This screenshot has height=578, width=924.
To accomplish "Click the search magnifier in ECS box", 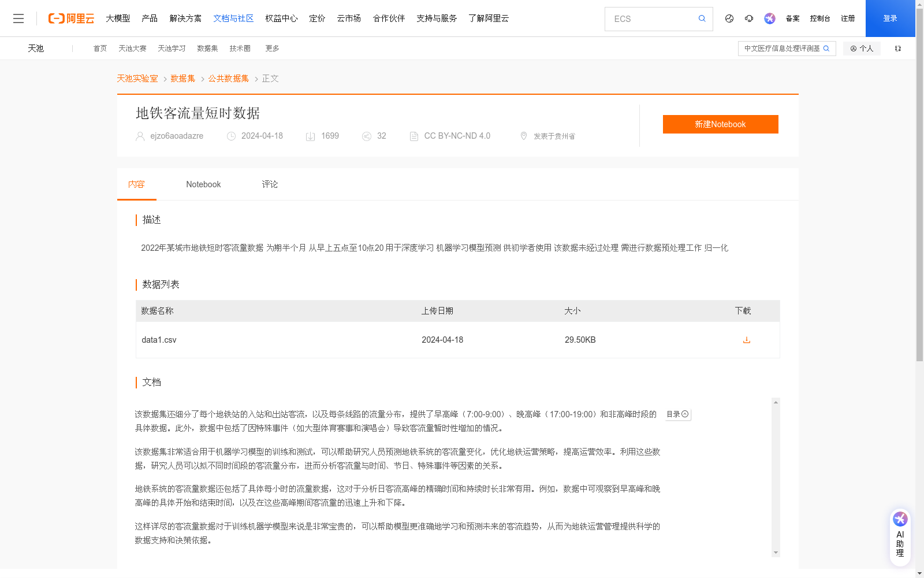I will 702,18.
